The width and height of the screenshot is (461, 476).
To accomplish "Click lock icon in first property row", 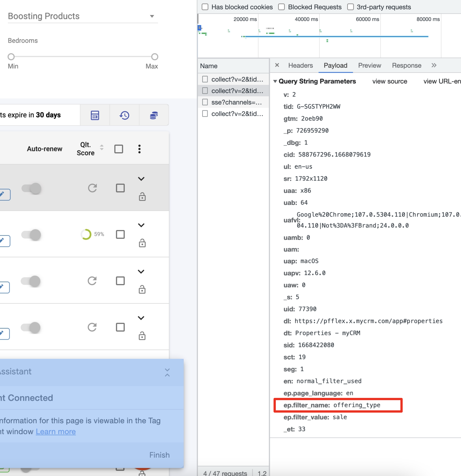I will coord(142,196).
